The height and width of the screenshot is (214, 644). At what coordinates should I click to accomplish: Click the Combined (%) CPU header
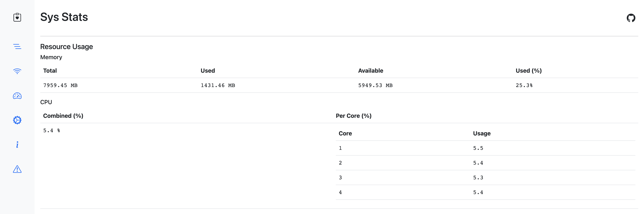(63, 116)
